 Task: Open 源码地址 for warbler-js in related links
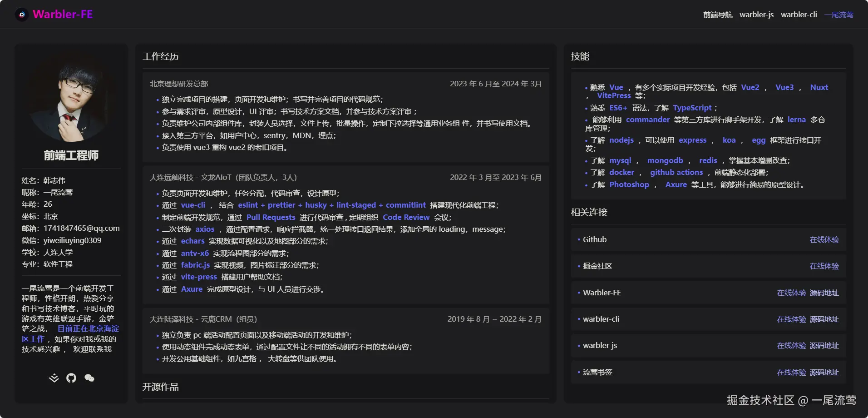click(824, 345)
